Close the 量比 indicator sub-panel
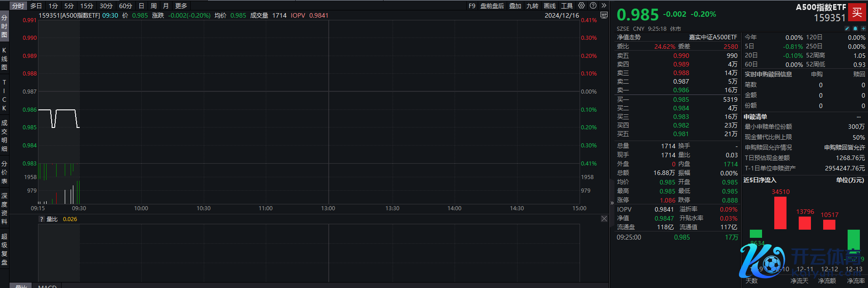 pos(604,219)
